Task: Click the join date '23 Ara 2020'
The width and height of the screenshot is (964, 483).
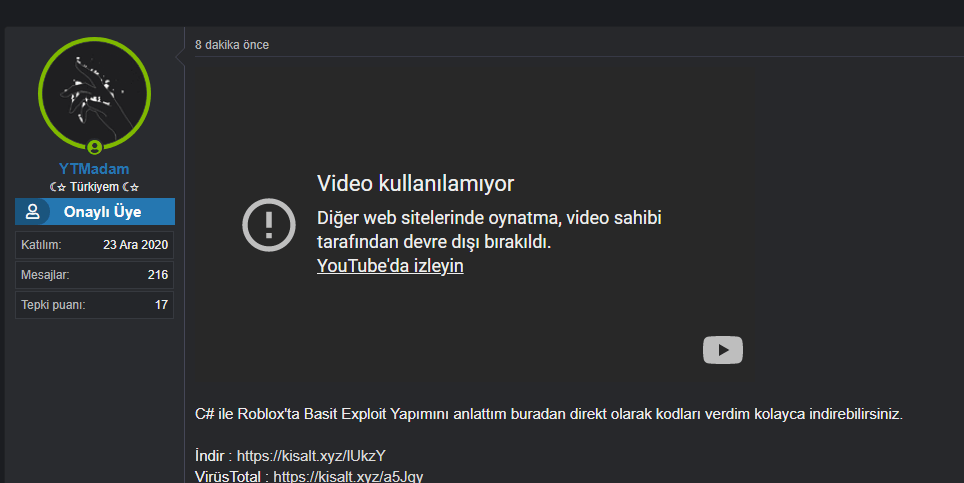Action: [x=135, y=245]
